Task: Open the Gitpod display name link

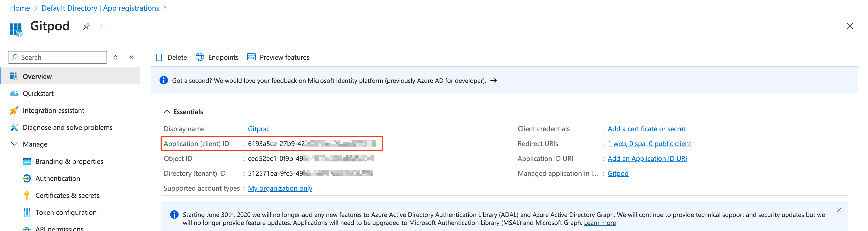Action: point(258,129)
